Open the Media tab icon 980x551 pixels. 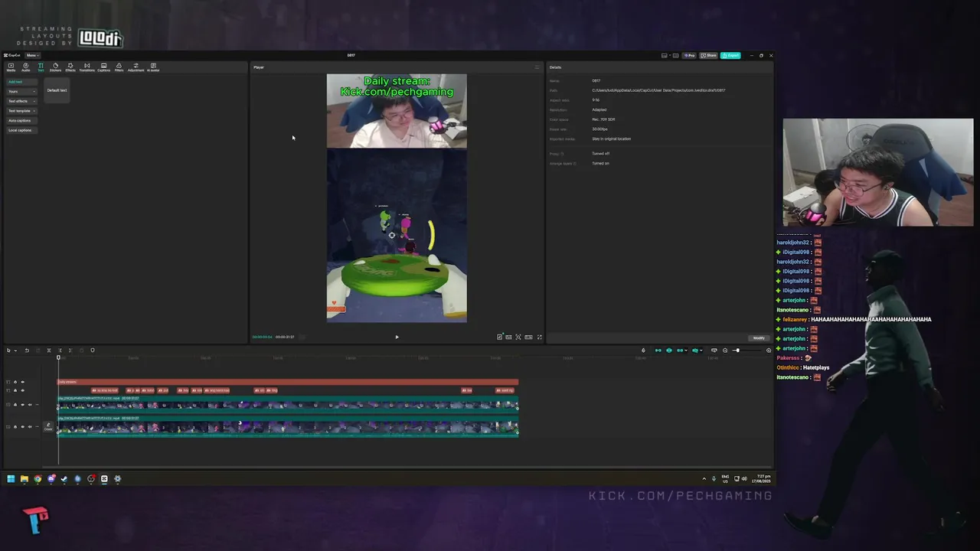[x=11, y=67]
